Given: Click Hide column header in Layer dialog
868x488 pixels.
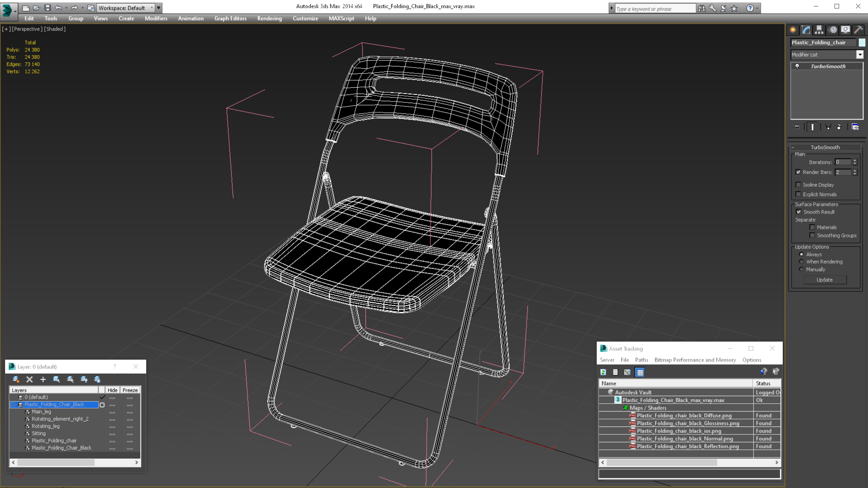Looking at the screenshot, I should point(112,390).
